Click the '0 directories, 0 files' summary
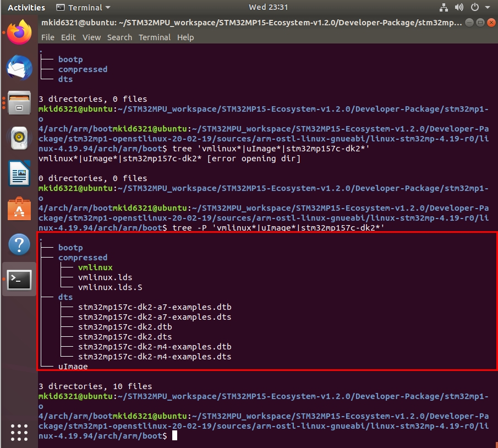The height and width of the screenshot is (448, 498). 93,178
